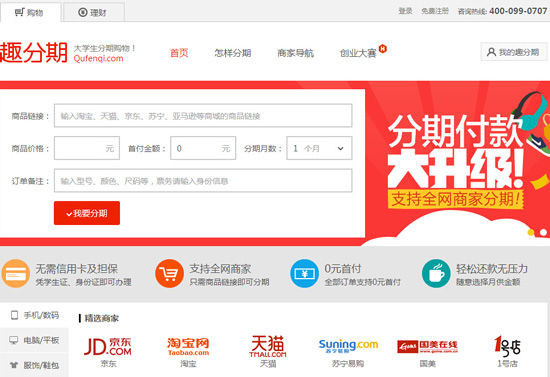Viewport: 550px width, 377px height.
Task: Open the 1号店 merchant logo
Action: pyautogui.click(x=507, y=346)
